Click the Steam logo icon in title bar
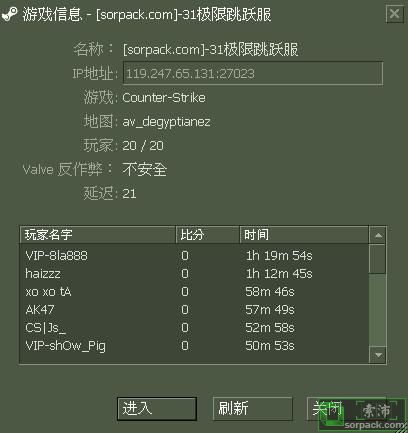This screenshot has width=408, height=433. pos(9,14)
